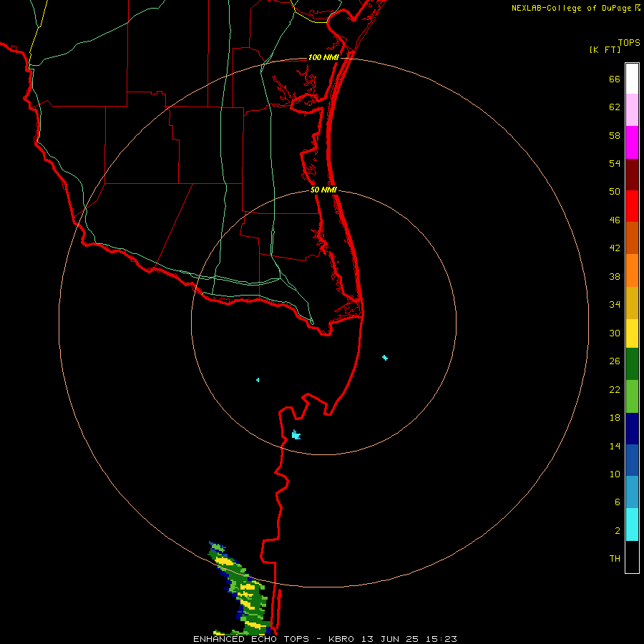
Task: Click the 15:23 timestamp
Action: [x=441, y=639]
